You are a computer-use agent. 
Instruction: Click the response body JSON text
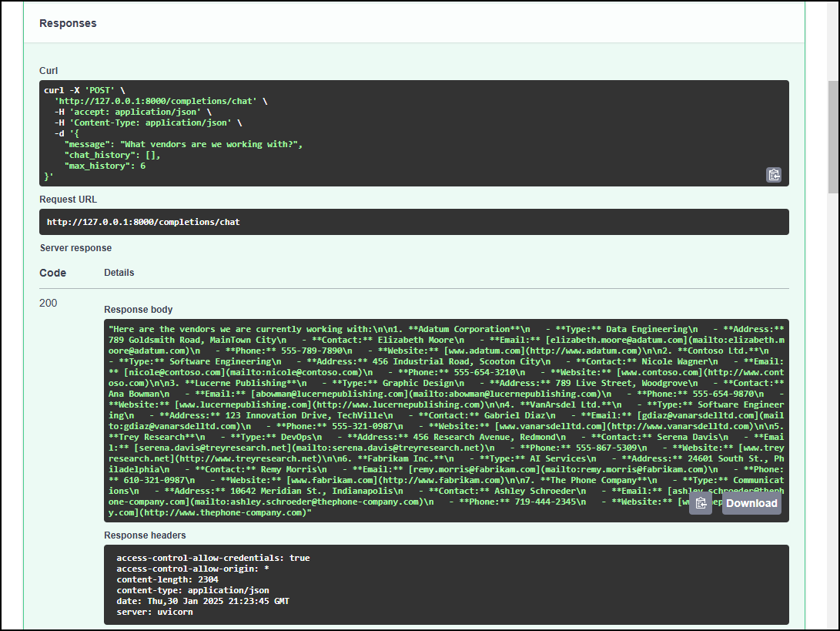point(447,421)
